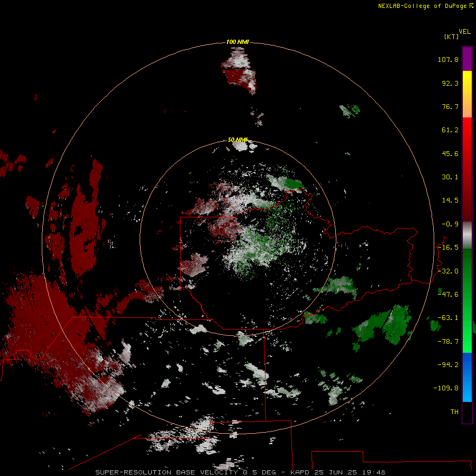476x476 pixels.
Task: Click the 30.1 legend value
Action: [450, 177]
